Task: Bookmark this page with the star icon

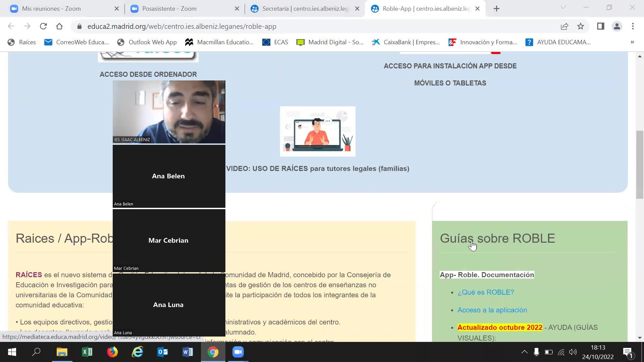Action: click(581, 26)
